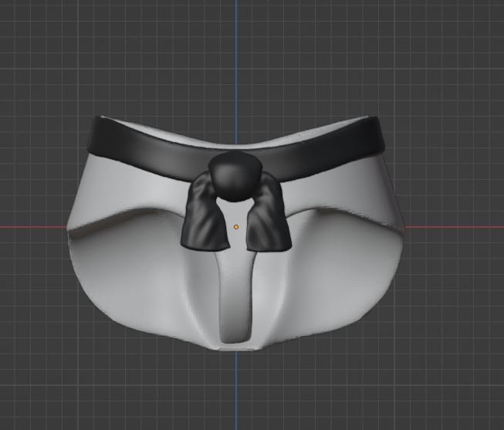Click the round black belt knot
Screen dimensions: 504x430
click(x=235, y=176)
